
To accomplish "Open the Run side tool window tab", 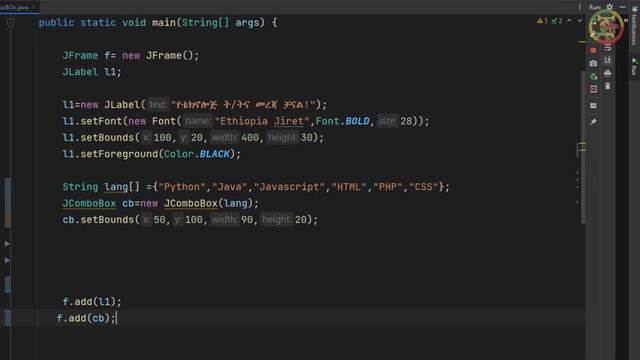I will coord(634,67).
